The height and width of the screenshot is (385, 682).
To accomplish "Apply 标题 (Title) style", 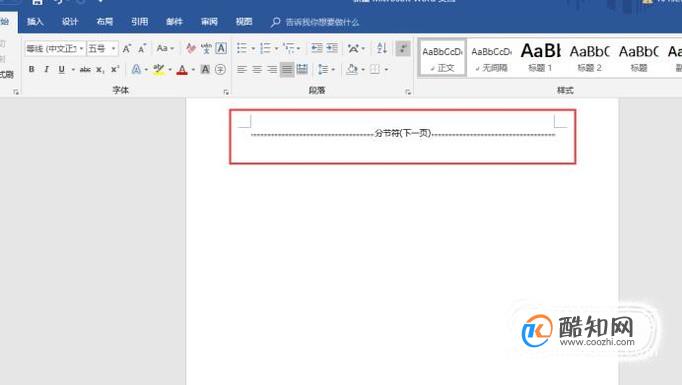I will (639, 58).
